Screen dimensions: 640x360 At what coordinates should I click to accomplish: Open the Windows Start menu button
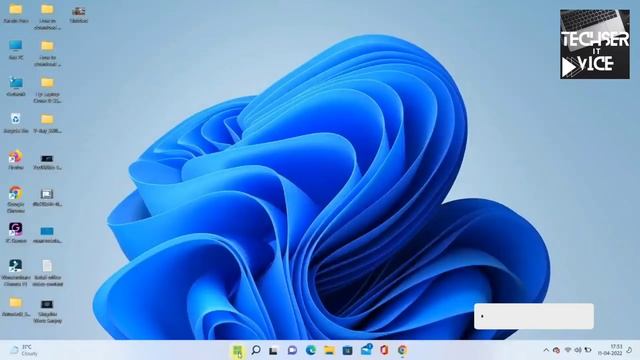click(x=238, y=350)
